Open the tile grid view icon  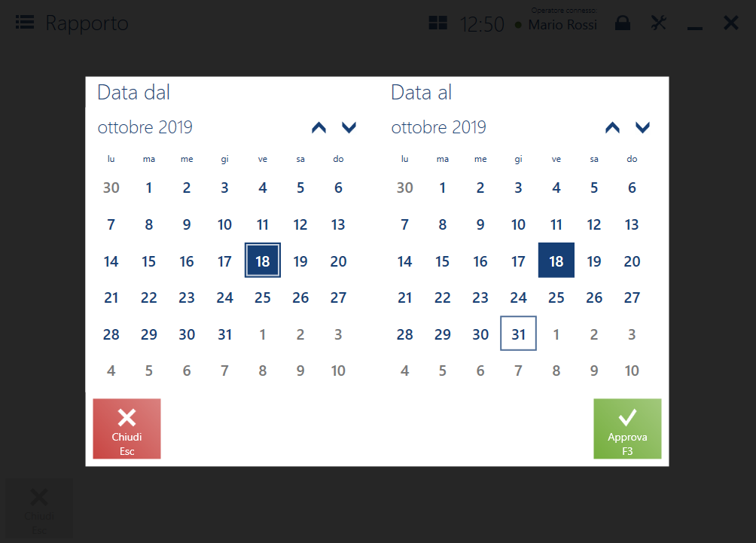coord(437,23)
